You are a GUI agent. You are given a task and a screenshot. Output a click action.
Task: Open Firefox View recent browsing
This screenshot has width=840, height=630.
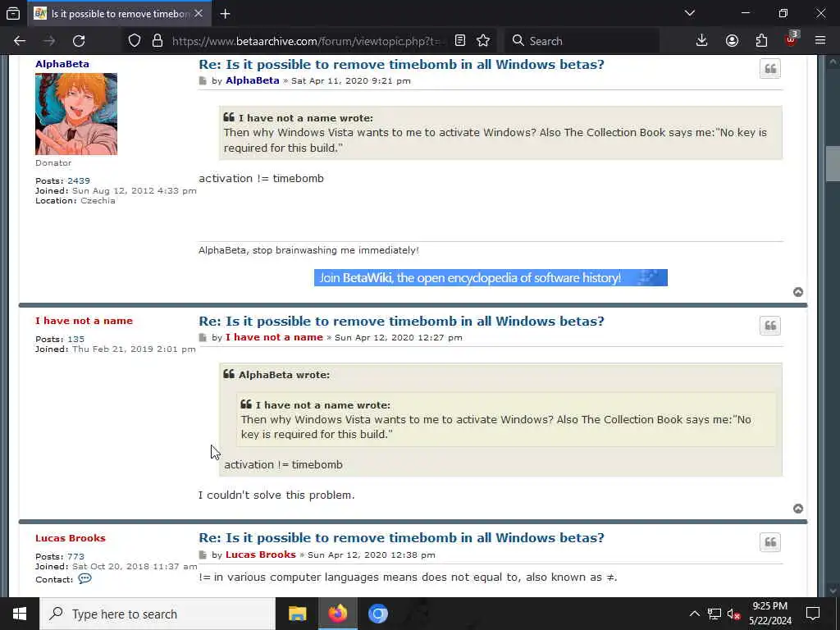point(13,13)
